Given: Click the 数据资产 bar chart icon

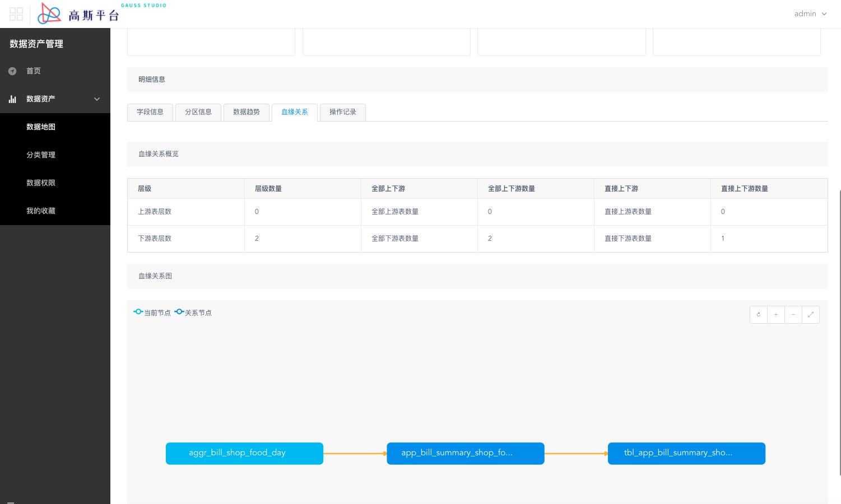Looking at the screenshot, I should (12, 99).
